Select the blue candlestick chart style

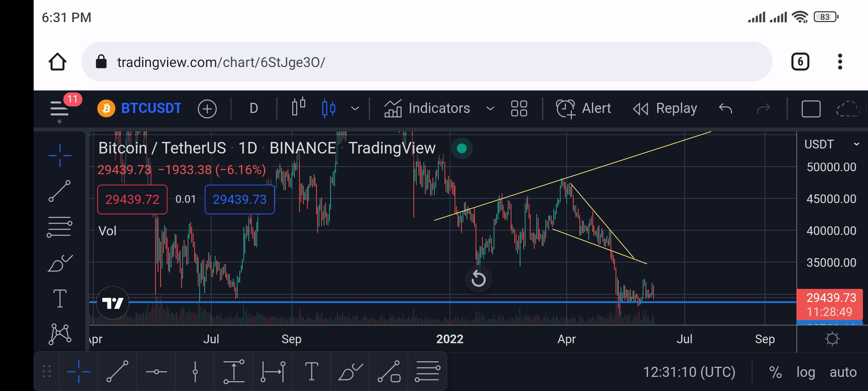(x=328, y=108)
